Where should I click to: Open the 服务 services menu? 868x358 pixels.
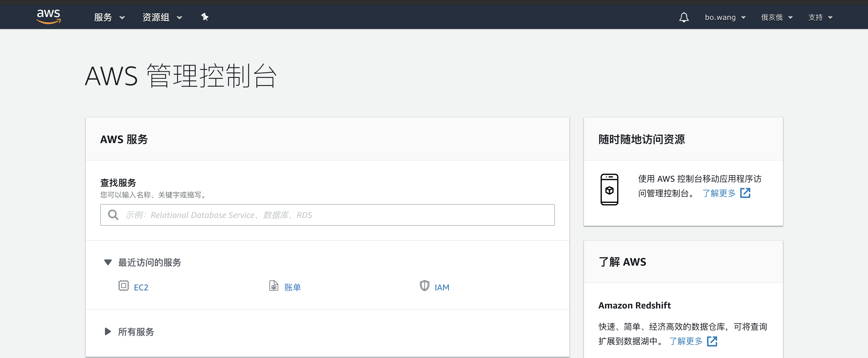pyautogui.click(x=109, y=17)
